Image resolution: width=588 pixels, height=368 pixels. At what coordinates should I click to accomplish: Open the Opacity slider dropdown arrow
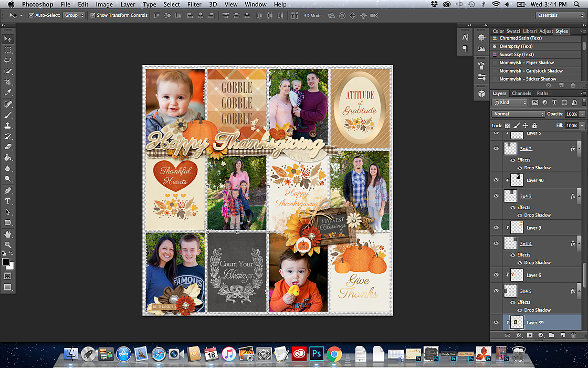pyautogui.click(x=582, y=114)
